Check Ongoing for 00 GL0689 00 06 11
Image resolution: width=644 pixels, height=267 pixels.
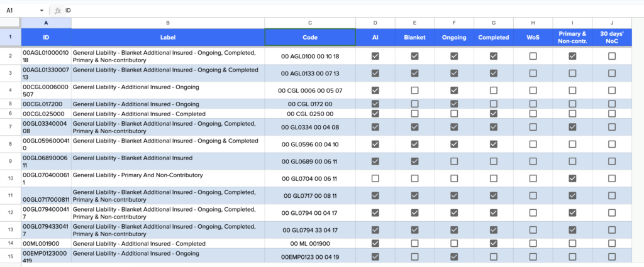454,161
